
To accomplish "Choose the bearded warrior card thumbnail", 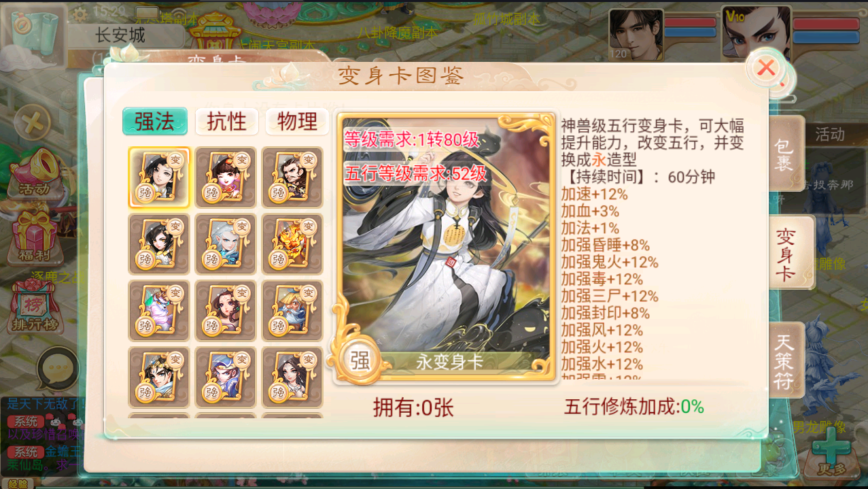I will pos(292,177).
